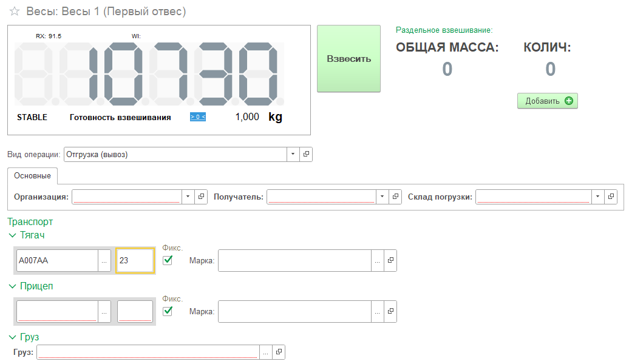This screenshot has height=364, width=629.
Task: Click the >0< zero indicator
Action: pos(198,117)
